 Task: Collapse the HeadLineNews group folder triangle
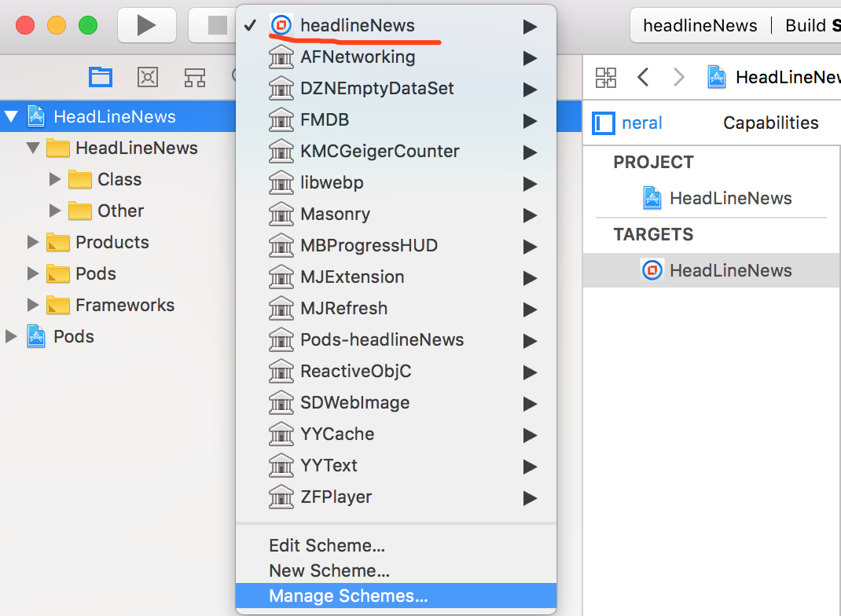tap(33, 148)
